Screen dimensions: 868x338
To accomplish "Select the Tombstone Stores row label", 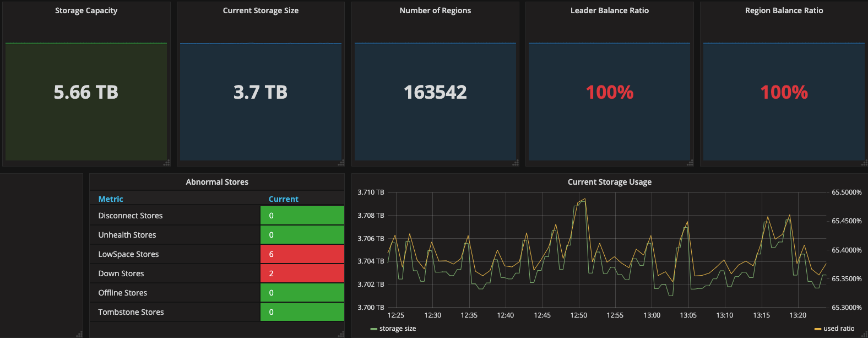I will 131,312.
